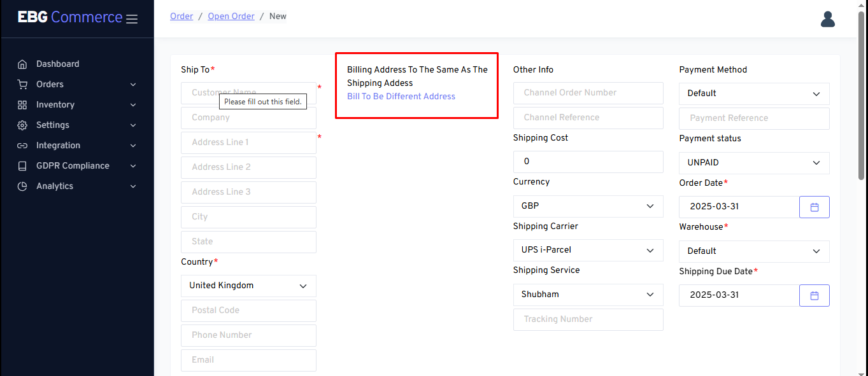The image size is (868, 376).
Task: Click the Orders cart icon
Action: point(22,85)
